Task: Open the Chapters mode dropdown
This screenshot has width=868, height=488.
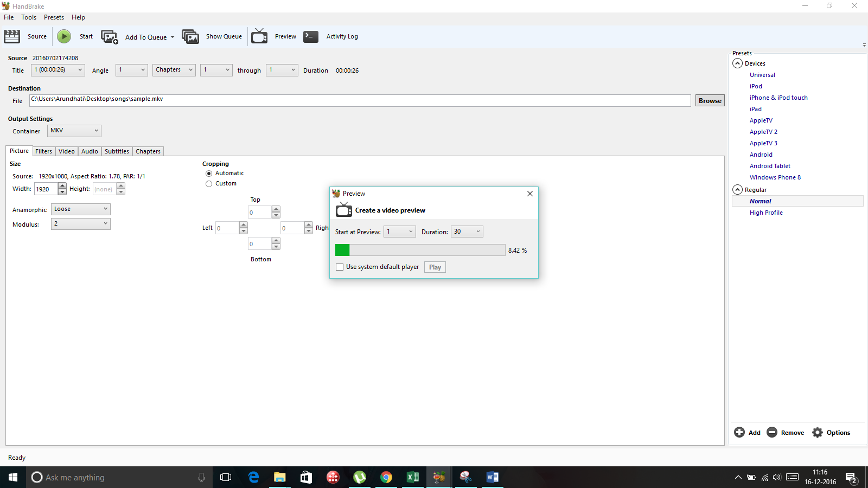Action: click(174, 70)
